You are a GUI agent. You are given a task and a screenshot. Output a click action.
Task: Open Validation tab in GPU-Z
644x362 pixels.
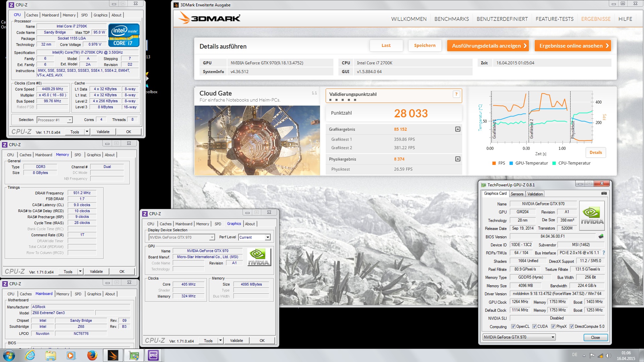535,194
